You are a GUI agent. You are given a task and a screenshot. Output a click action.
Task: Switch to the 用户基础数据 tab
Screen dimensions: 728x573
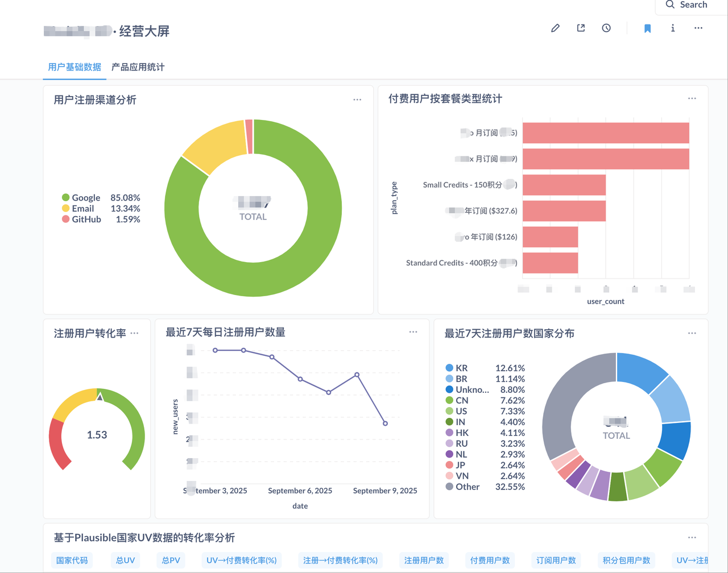click(75, 67)
